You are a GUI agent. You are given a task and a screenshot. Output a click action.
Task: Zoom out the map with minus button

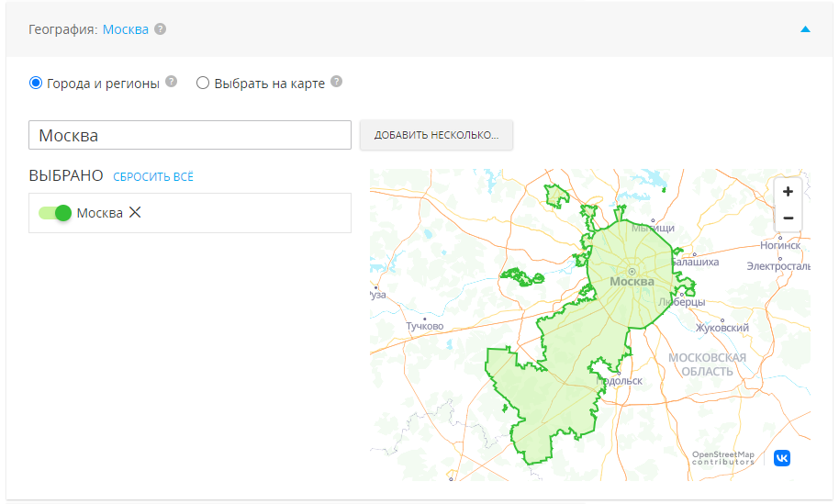click(x=788, y=218)
